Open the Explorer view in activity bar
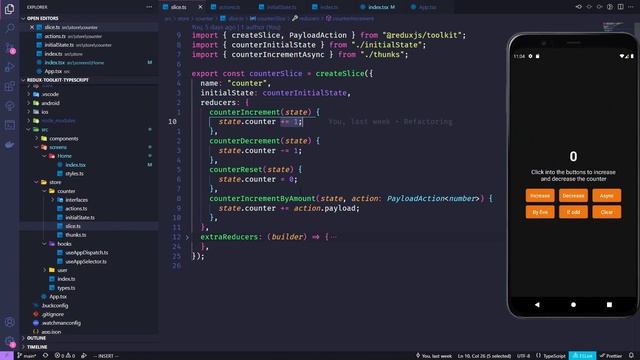This screenshot has width=640, height=360. (x=9, y=9)
